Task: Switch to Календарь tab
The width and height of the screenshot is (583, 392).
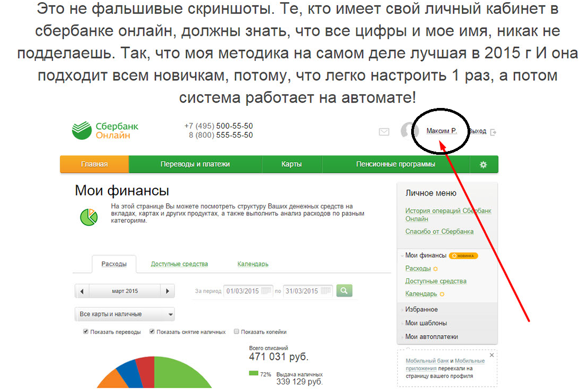Action: click(x=253, y=264)
